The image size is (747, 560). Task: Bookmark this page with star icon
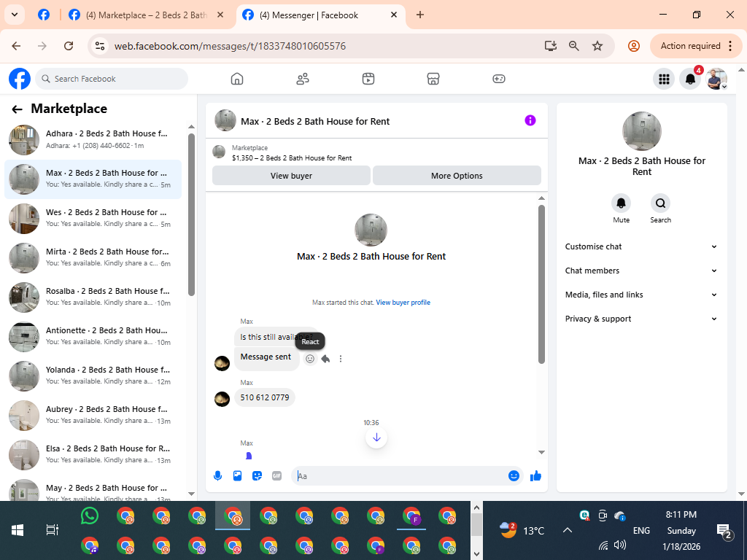tap(597, 46)
